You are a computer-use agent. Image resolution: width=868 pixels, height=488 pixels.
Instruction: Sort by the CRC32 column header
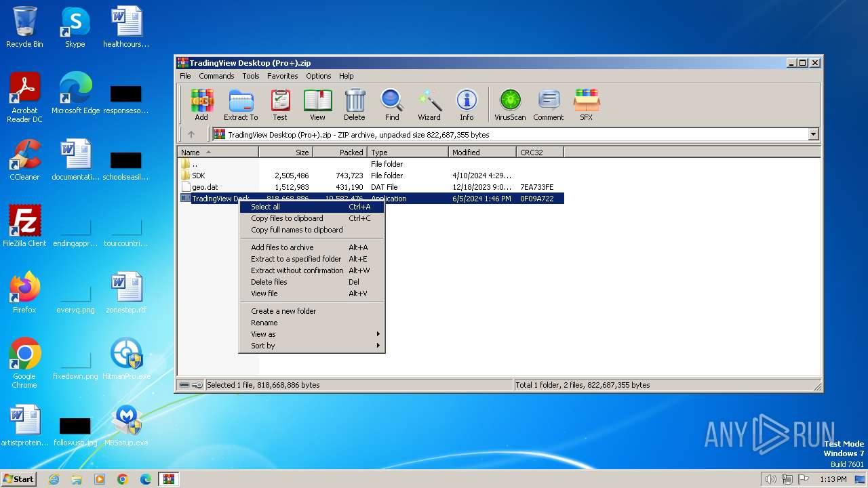[x=540, y=152]
